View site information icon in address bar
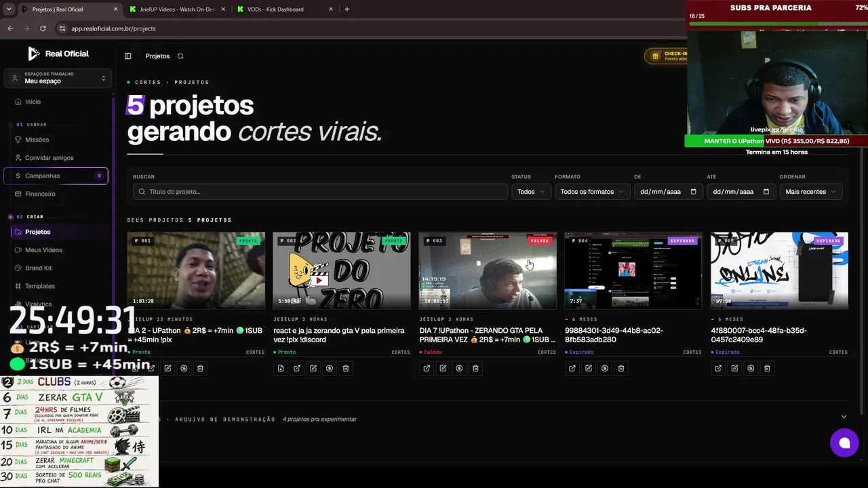The height and width of the screenshot is (488, 868). 62,28
